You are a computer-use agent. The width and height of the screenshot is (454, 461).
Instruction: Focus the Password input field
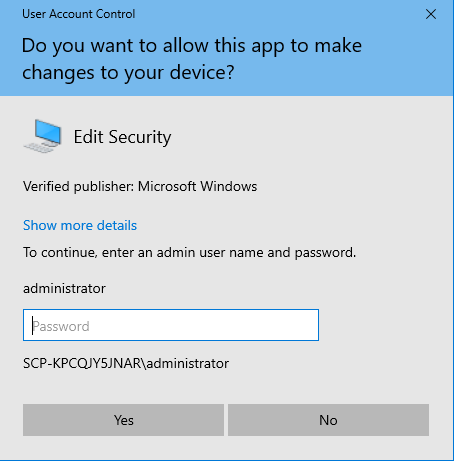pos(171,325)
